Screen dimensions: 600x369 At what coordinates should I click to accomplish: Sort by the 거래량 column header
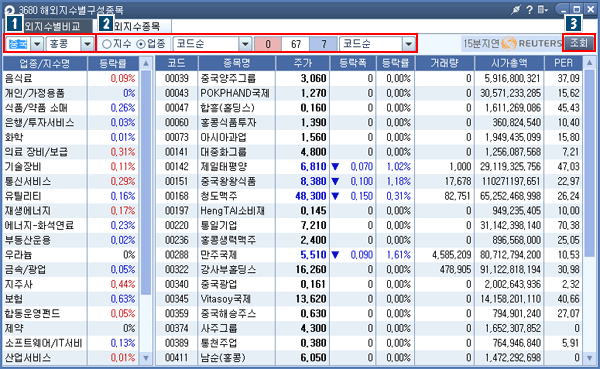pyautogui.click(x=444, y=63)
